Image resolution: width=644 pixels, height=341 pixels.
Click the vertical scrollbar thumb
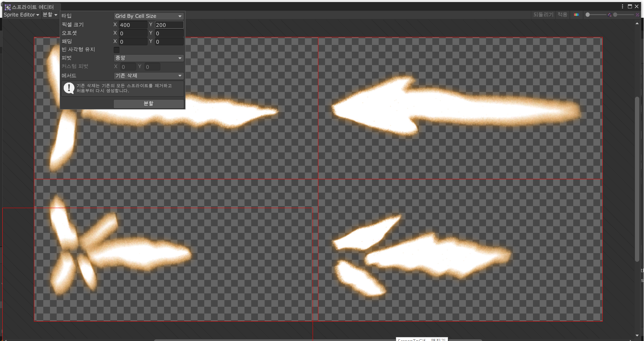pyautogui.click(x=637, y=179)
